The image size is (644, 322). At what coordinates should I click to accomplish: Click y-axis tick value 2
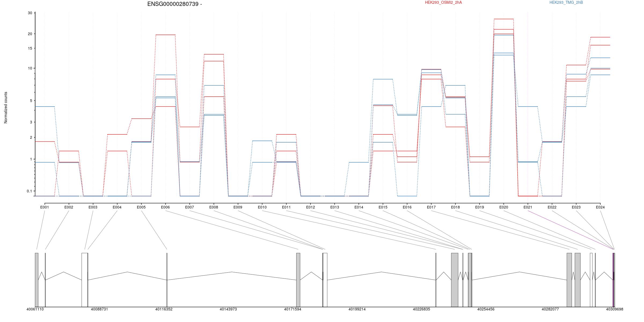tap(31, 137)
